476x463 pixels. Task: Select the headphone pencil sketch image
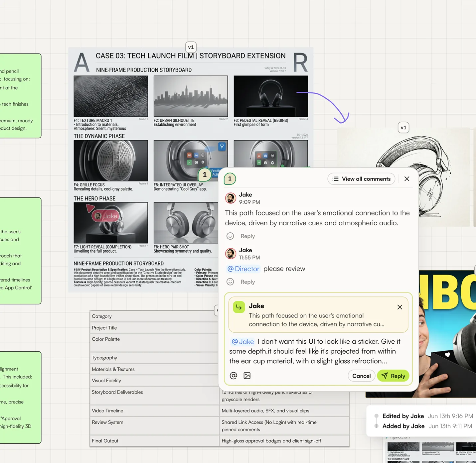(x=404, y=178)
